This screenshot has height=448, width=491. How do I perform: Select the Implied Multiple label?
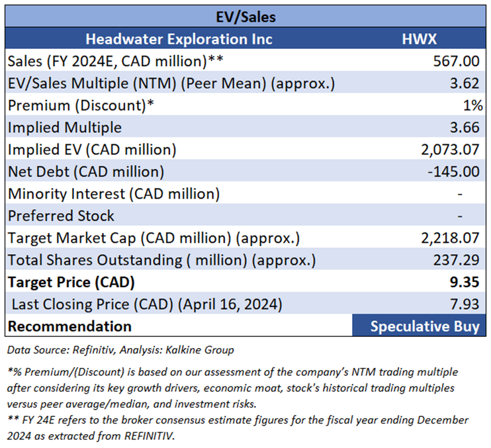click(x=64, y=128)
